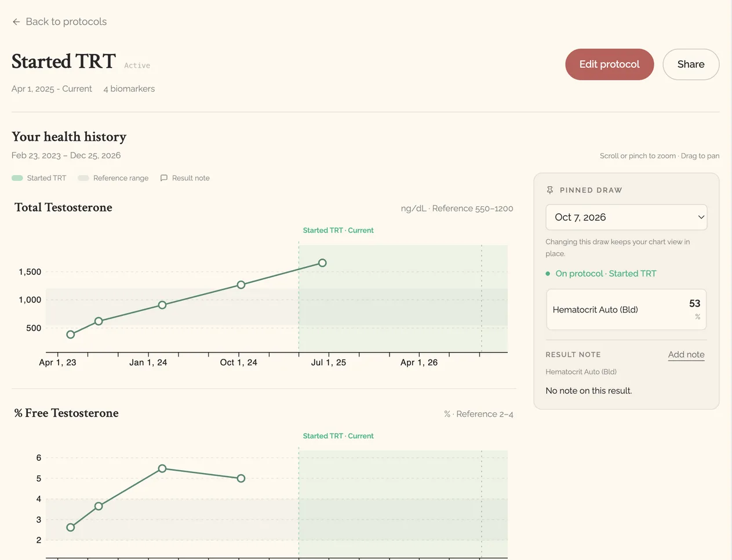
Task: Click the pin icon beside Pinned Draw
Action: 550,190
